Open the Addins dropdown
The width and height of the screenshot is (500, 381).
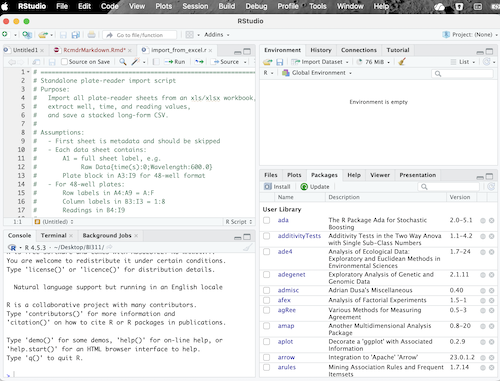pyautogui.click(x=217, y=35)
